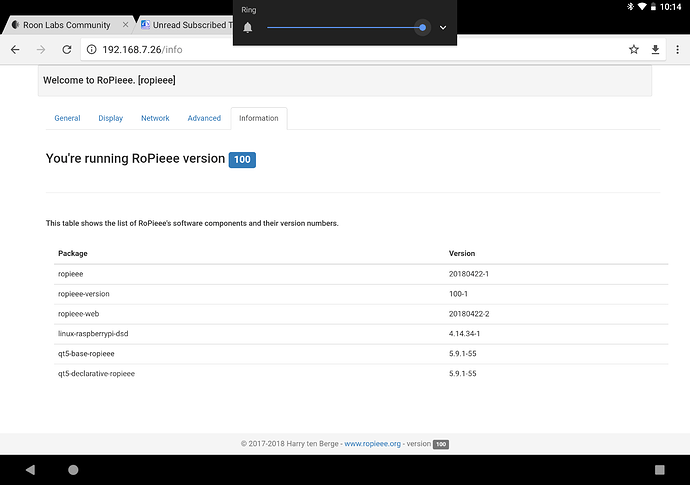Viewport: 690px width, 485px height.
Task: Click the Package column header
Action: click(73, 253)
